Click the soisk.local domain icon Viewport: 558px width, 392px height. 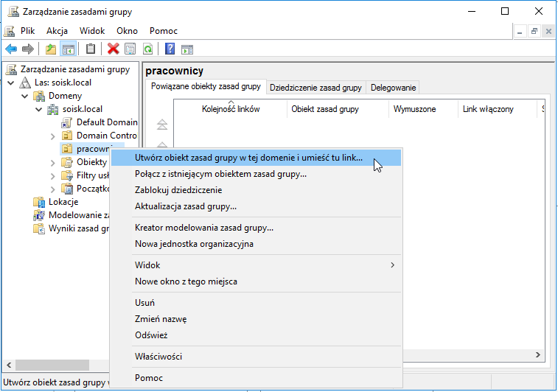[x=52, y=109]
